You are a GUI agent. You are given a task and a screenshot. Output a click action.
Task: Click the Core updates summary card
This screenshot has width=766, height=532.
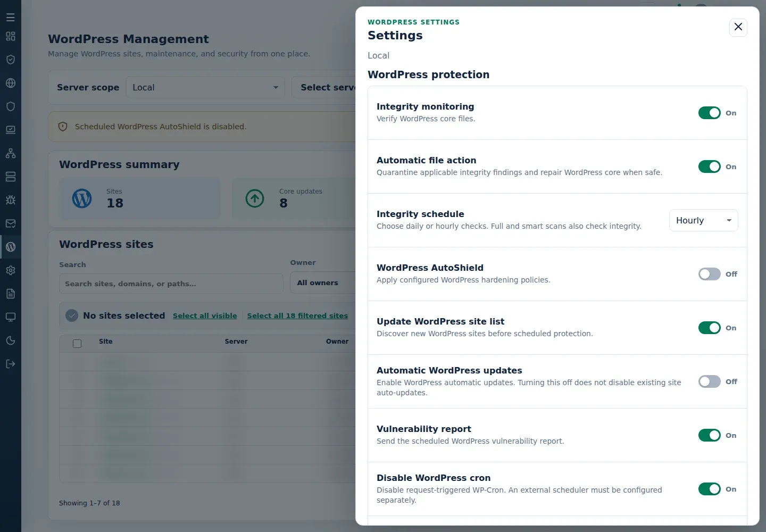click(x=294, y=198)
